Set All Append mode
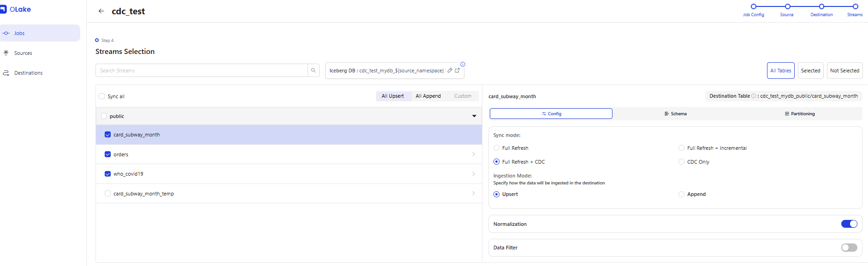868x266 pixels. pos(428,96)
